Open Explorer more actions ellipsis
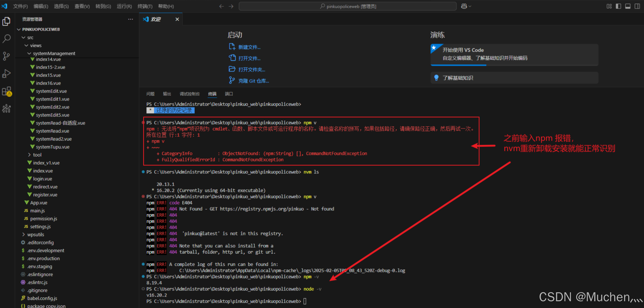 131,19
